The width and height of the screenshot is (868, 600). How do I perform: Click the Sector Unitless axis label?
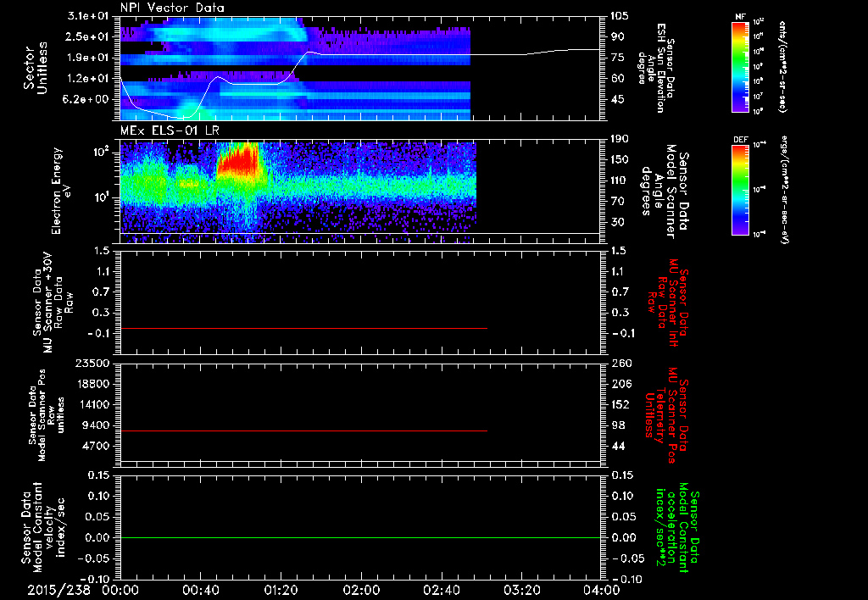pos(36,68)
